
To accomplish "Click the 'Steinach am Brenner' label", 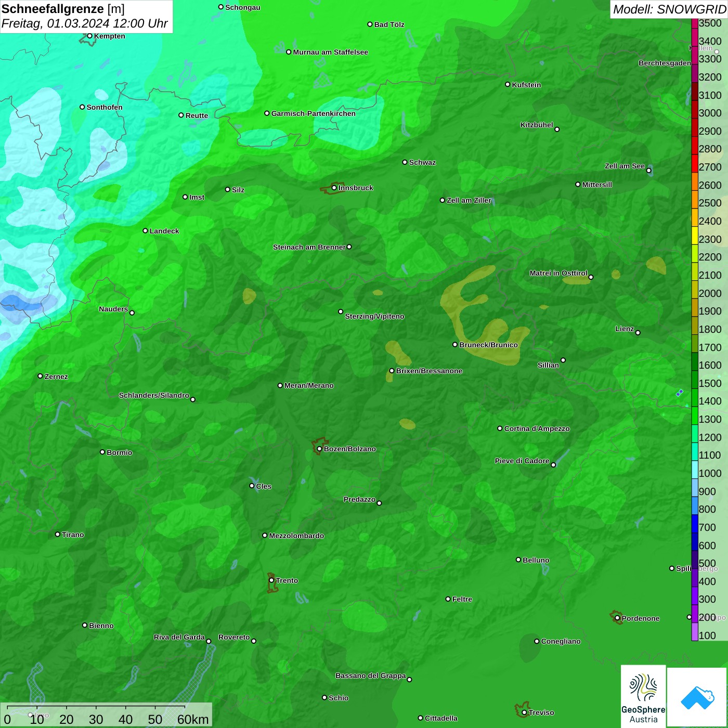I will pyautogui.click(x=309, y=247).
